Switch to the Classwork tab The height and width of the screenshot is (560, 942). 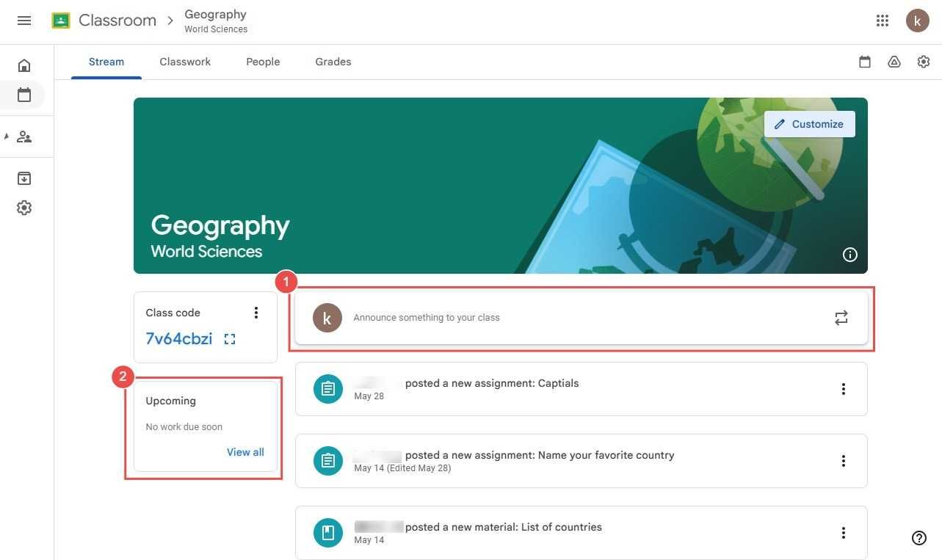pyautogui.click(x=185, y=62)
